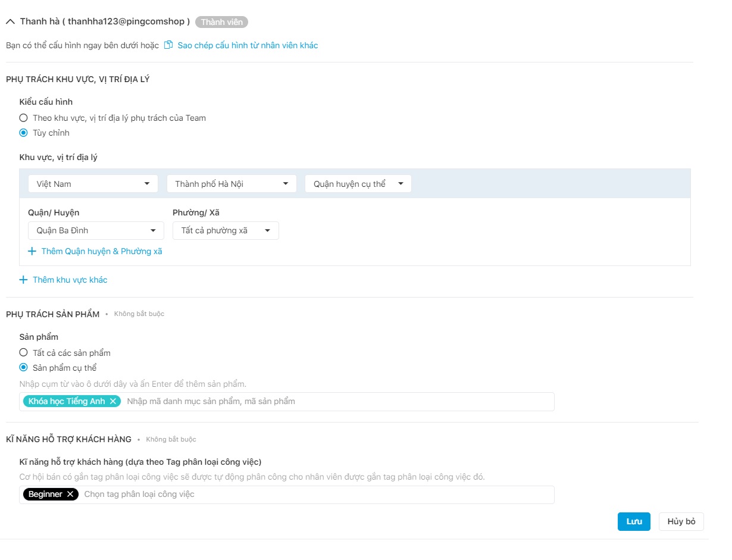Focus the product code input field
Image resolution: width=732 pixels, height=560 pixels.
[333, 401]
